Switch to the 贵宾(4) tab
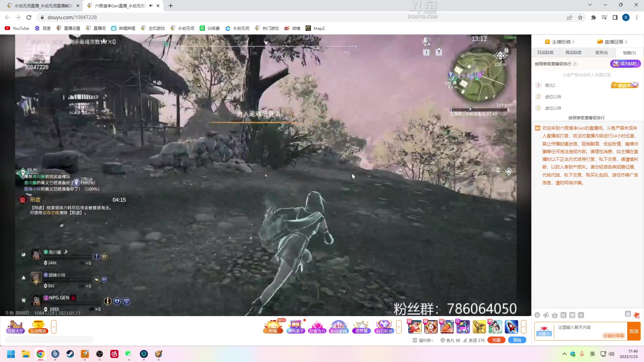 pyautogui.click(x=601, y=53)
